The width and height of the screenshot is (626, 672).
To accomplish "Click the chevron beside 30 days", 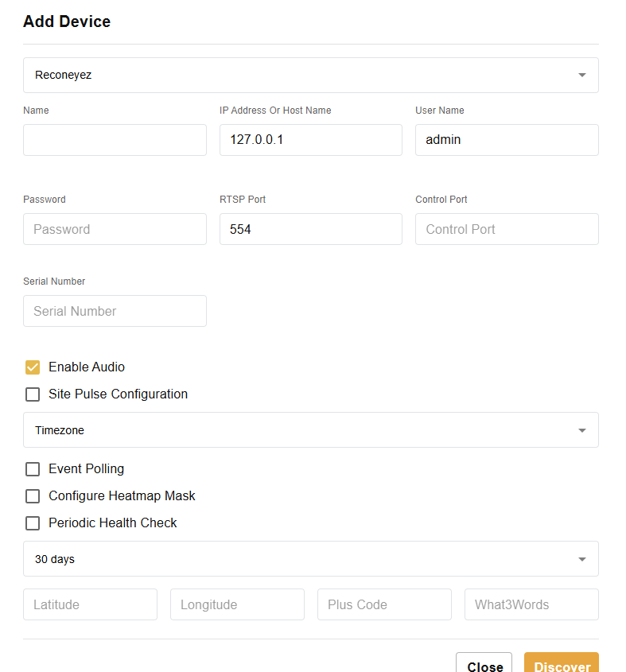I will tap(581, 558).
